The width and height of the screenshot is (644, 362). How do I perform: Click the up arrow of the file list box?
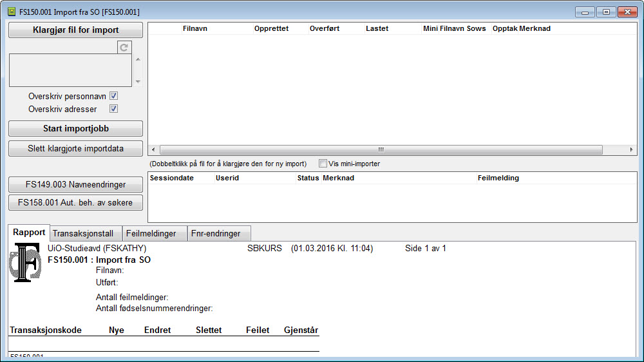coord(138,59)
